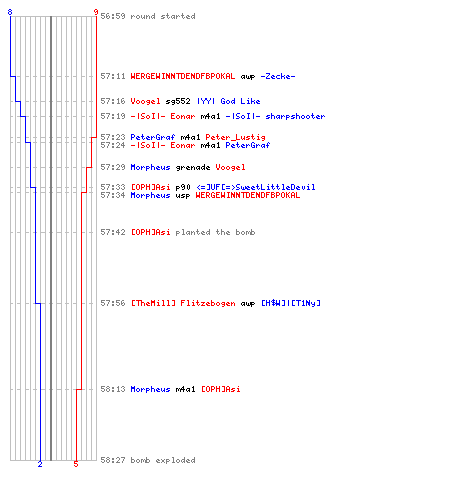Click the 57:42 planted the bomb event
450x500 pixels.
pyautogui.click(x=178, y=232)
